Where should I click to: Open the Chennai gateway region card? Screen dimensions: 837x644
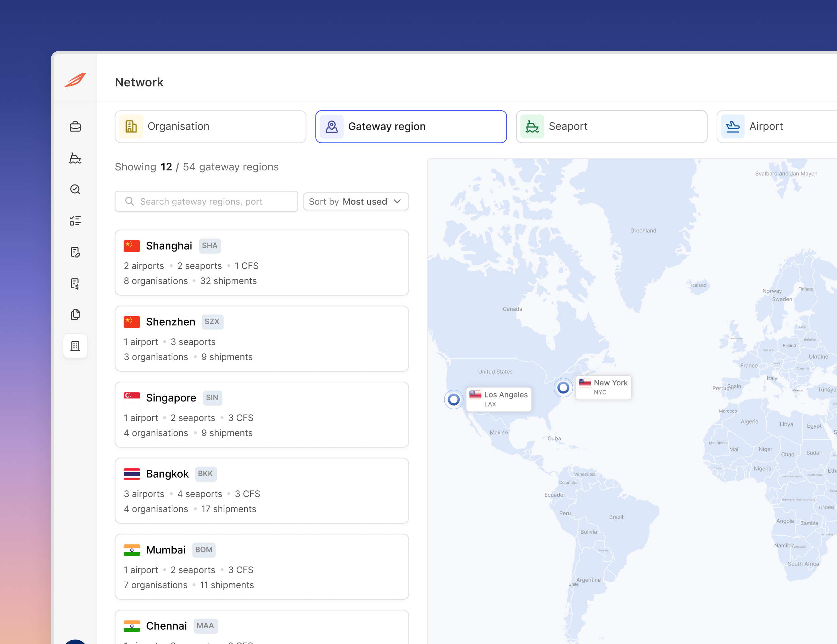tap(262, 627)
